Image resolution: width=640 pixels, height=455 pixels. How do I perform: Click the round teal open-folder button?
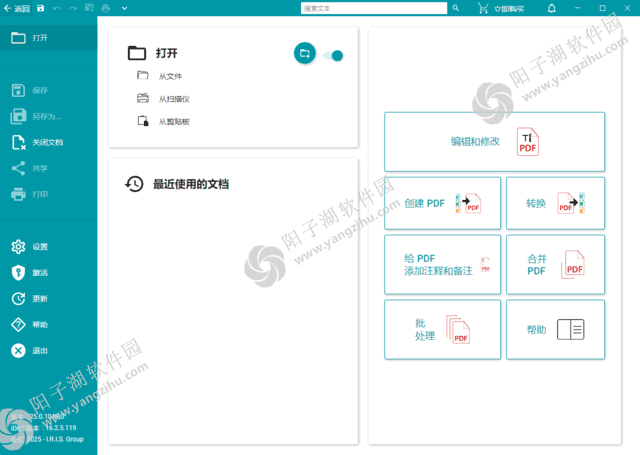pyautogui.click(x=304, y=53)
